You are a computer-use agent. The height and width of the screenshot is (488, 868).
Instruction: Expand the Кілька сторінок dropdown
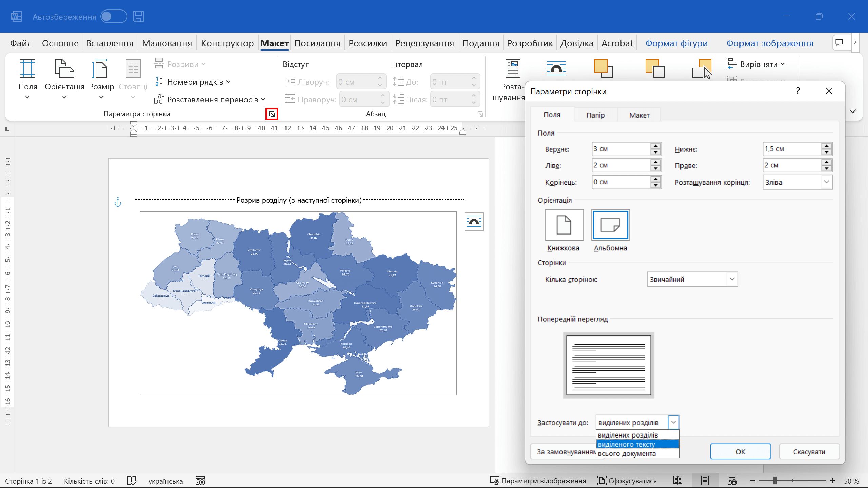coord(732,279)
